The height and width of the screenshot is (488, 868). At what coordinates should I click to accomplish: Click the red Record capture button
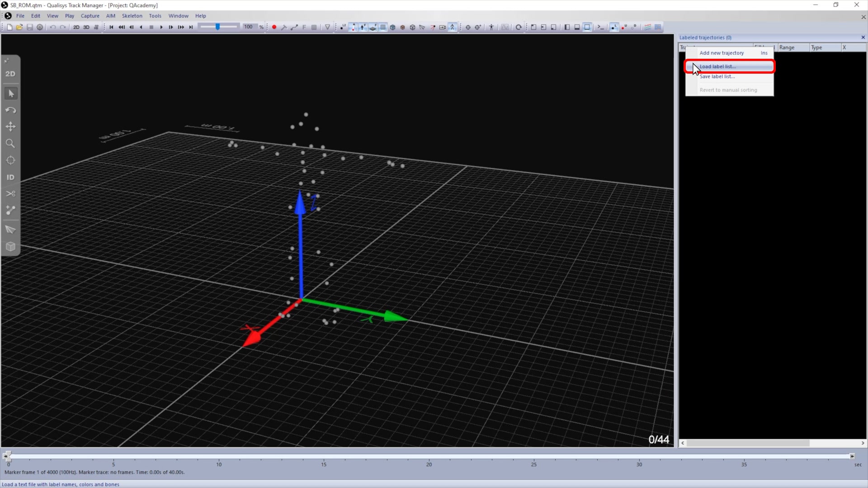(274, 27)
